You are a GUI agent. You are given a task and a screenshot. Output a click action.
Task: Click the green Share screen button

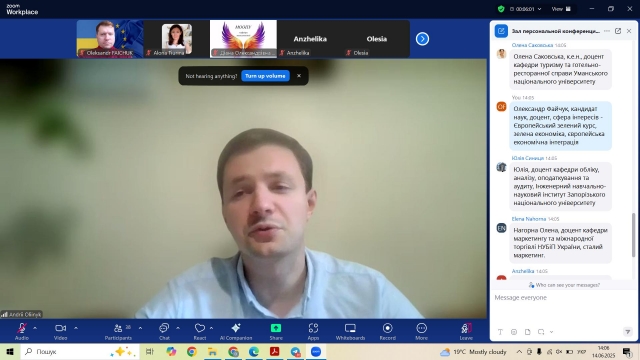[276, 331]
